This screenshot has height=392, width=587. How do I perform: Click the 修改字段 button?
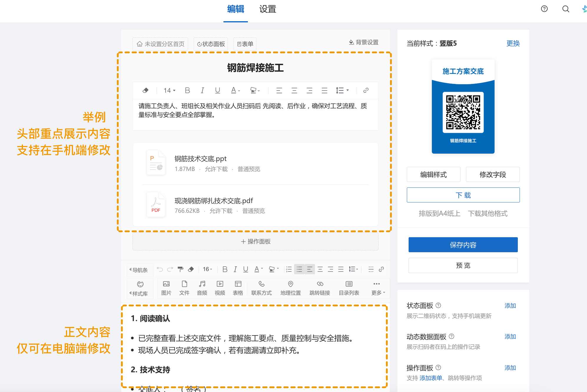tap(493, 175)
